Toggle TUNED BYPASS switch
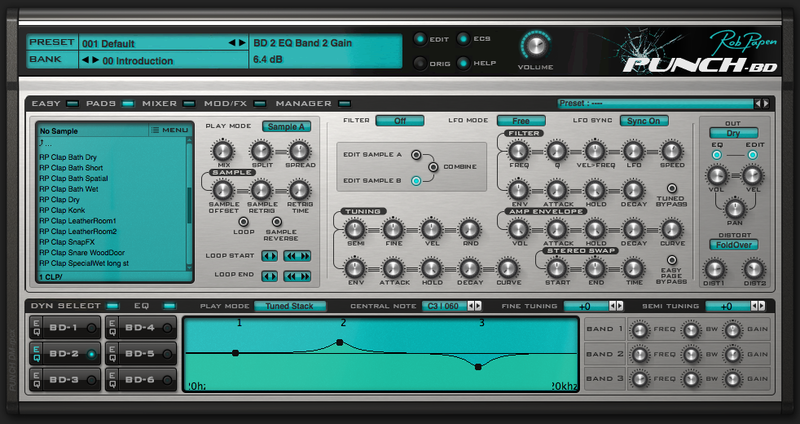This screenshot has width=800, height=424. (x=672, y=188)
